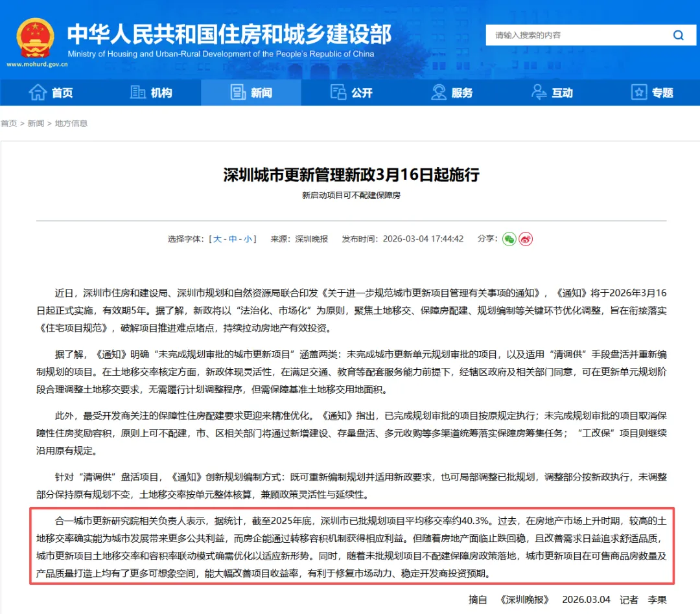Click the source text 深圳晚报
The height and width of the screenshot is (614, 700).
311,239
